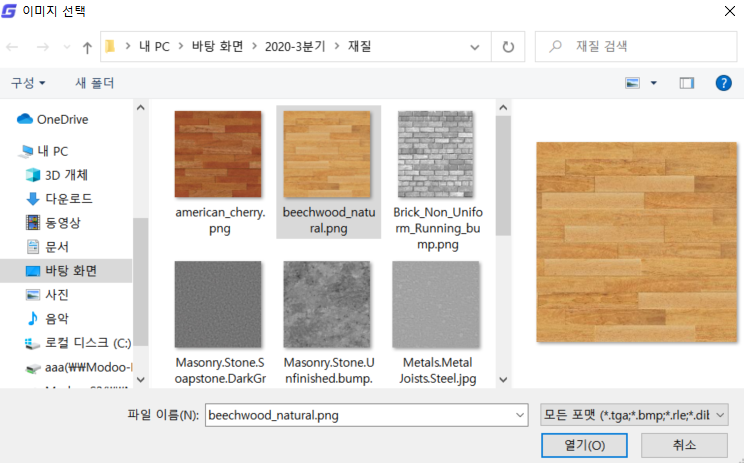This screenshot has width=744, height=463.
Task: Select american_cherry.png thumbnail
Action: click(x=218, y=154)
